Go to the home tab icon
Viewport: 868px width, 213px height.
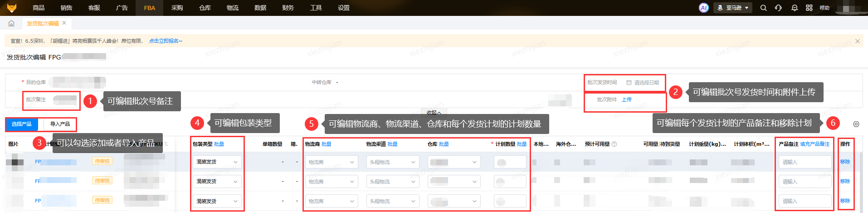11,23
